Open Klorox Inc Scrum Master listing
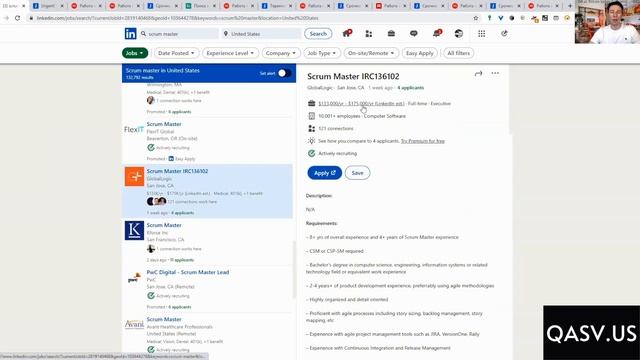This screenshot has width=640, height=360. pyautogui.click(x=164, y=225)
